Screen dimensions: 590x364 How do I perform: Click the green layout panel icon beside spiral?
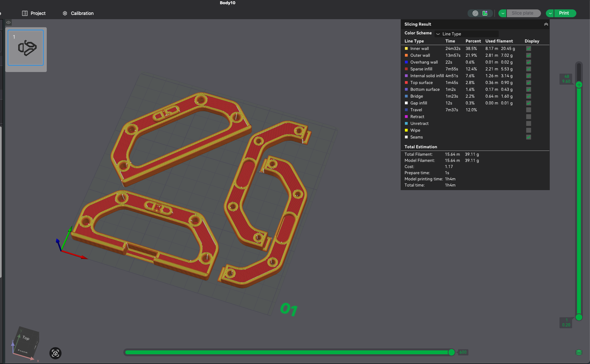485,13
